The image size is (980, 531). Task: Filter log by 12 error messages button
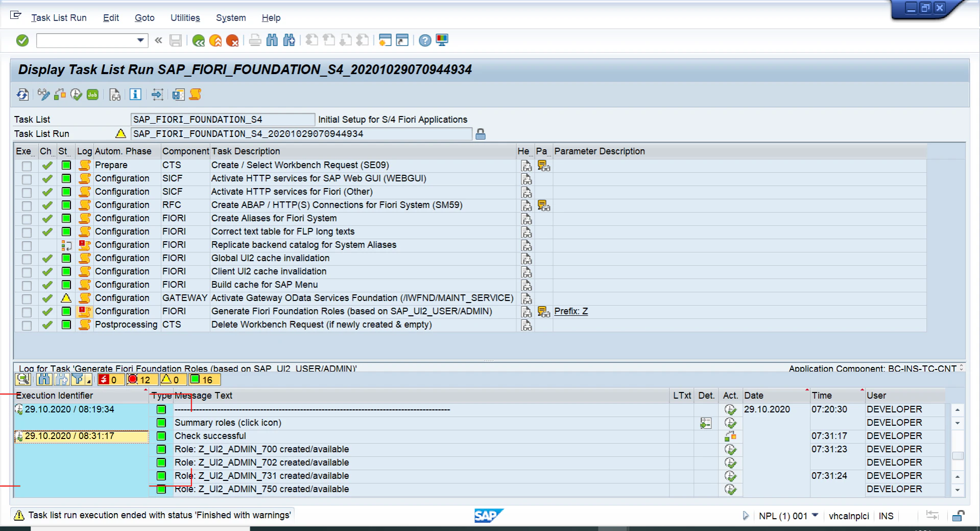click(142, 380)
